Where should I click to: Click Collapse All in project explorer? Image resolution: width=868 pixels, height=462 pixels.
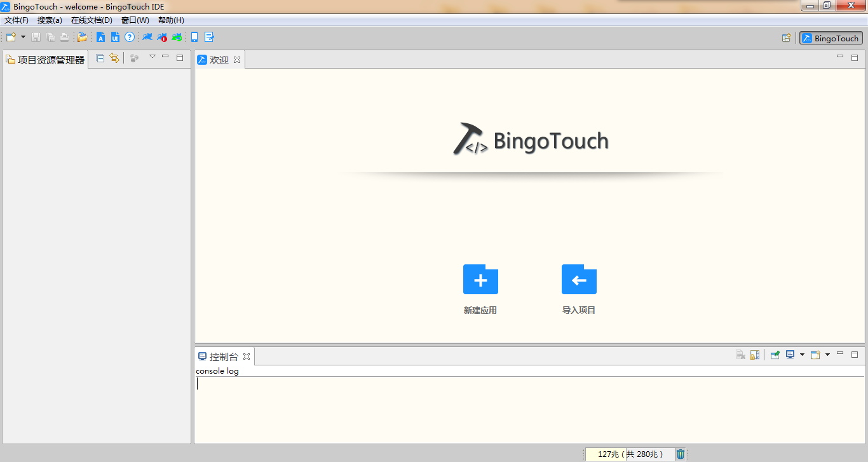(x=100, y=58)
